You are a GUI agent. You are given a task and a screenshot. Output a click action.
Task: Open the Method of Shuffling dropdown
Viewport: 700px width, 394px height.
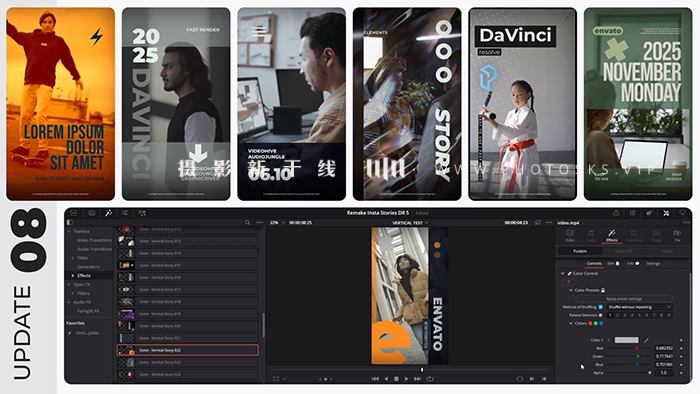[639, 307]
